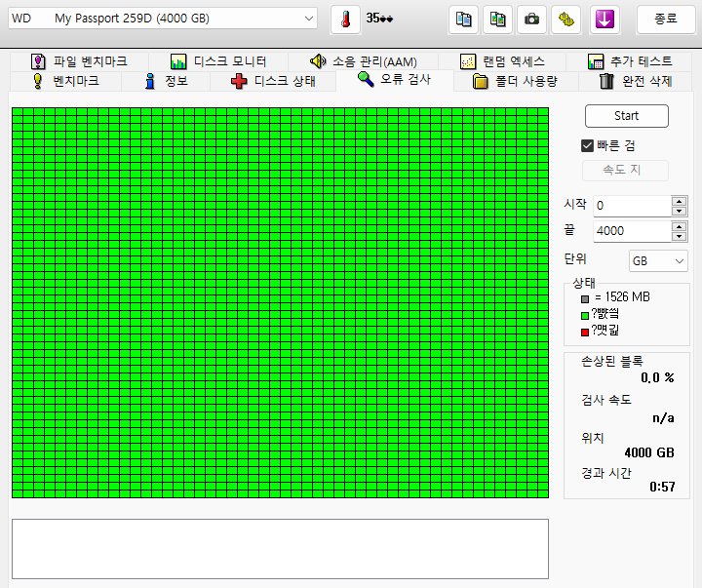This screenshot has width=702, height=588.
Task: Click the 35 temperature reading
Action: click(379, 19)
